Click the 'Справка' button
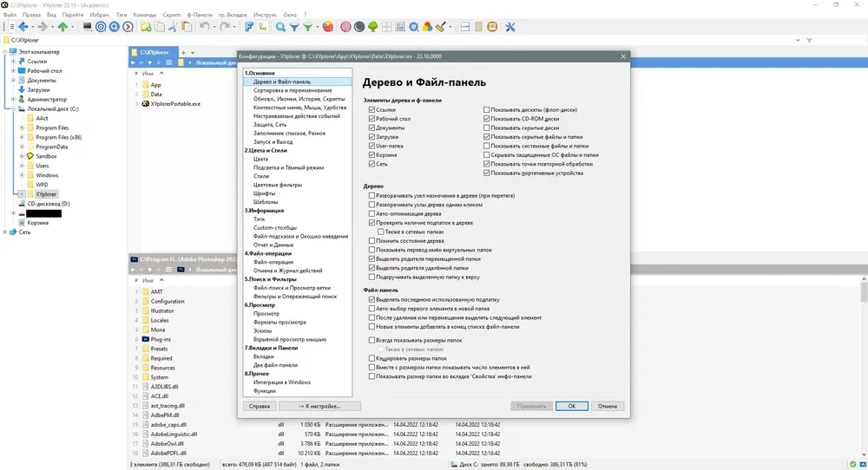Screen dimensions: 868x470 click(259, 406)
